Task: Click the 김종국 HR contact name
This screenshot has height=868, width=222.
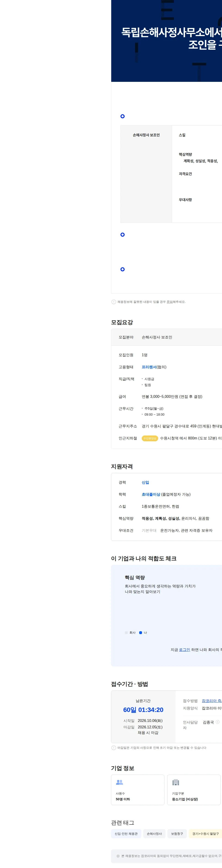Action: [x=208, y=722]
